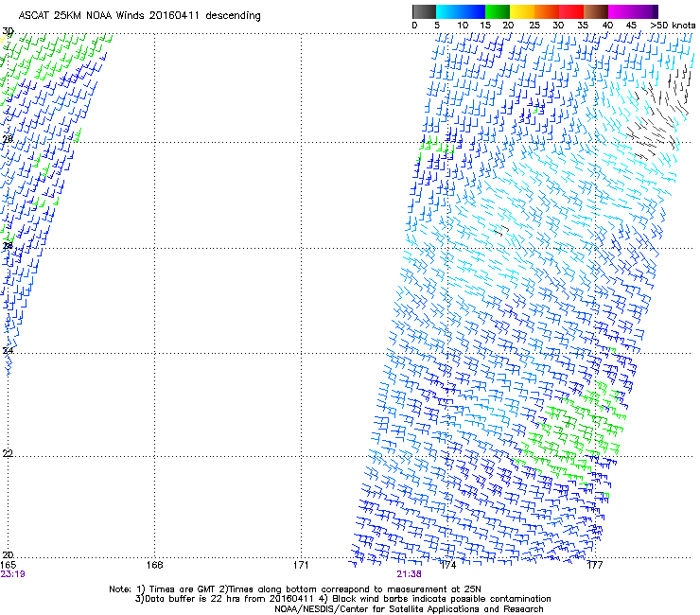
Task: Click the longitude label 168
Action: [155, 565]
